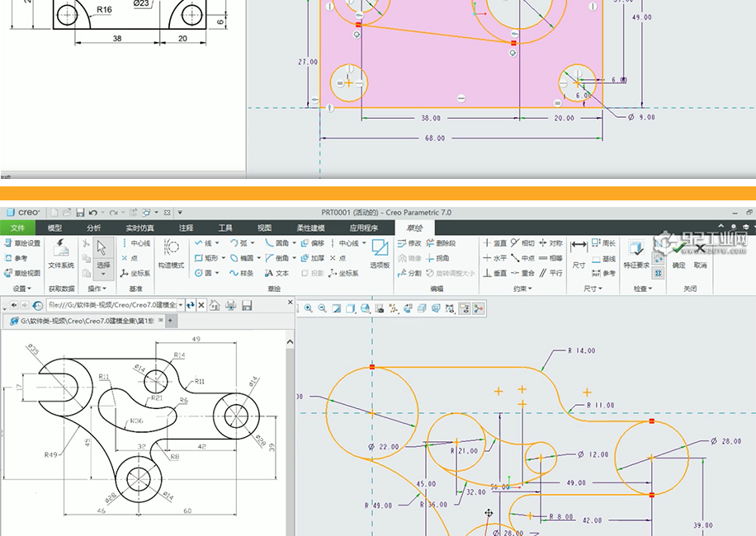The width and height of the screenshot is (756, 536).
Task: Click Sketch View (草绘视图) button
Action: point(22,273)
